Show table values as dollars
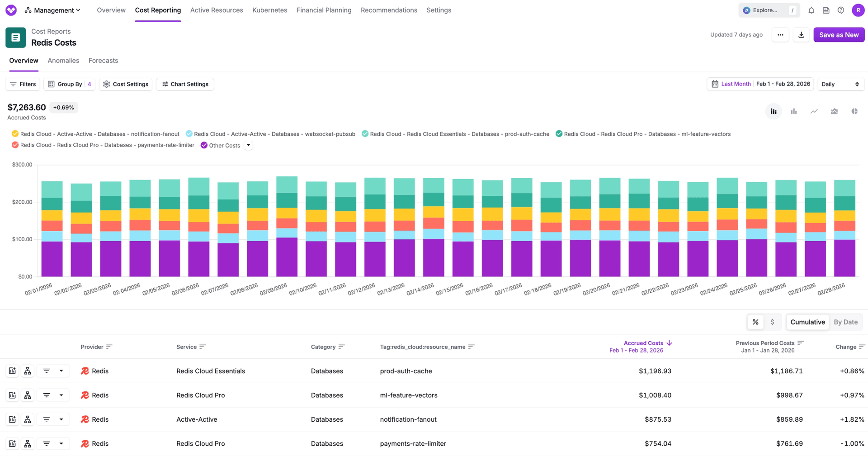The height and width of the screenshot is (457, 868). point(773,322)
